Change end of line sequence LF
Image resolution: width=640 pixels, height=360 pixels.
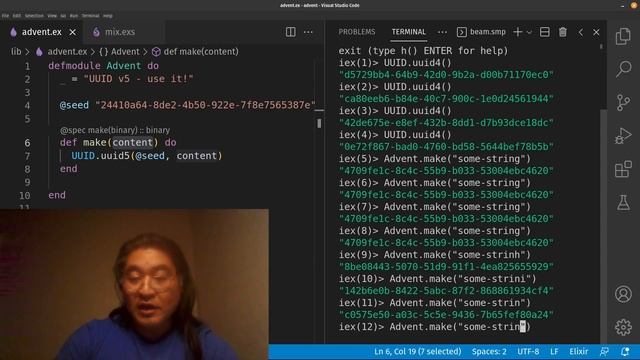coord(554,351)
